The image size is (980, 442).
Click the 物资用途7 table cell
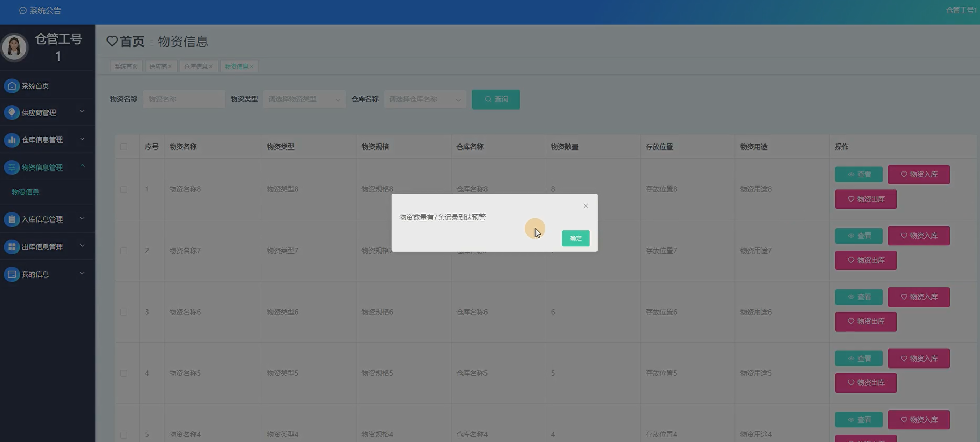(x=756, y=251)
